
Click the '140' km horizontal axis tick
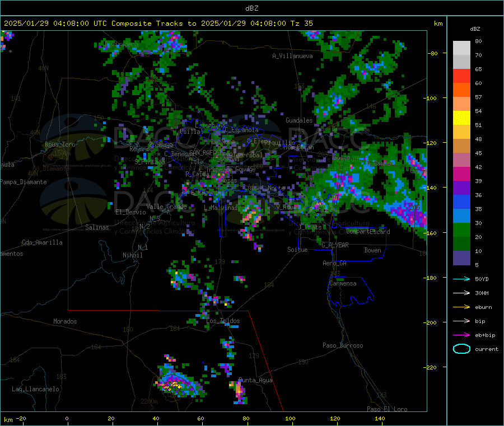click(x=380, y=418)
